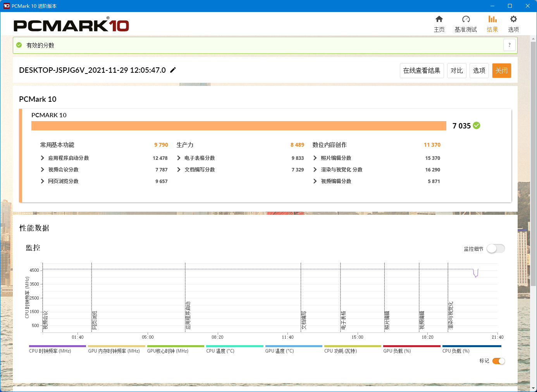This screenshot has height=392, width=537.
Task: Open the benchmark gauge icon
Action: click(466, 19)
